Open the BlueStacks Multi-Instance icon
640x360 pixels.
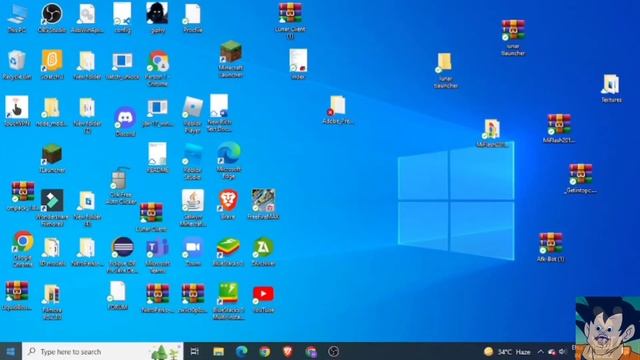tap(229, 301)
